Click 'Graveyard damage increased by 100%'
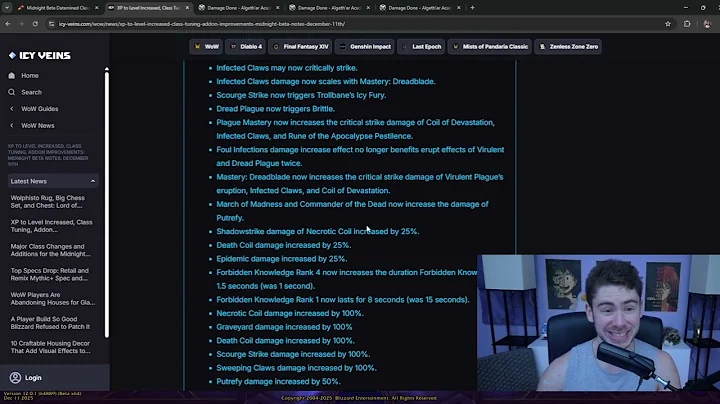Viewport: 720px width, 404px height. point(284,327)
